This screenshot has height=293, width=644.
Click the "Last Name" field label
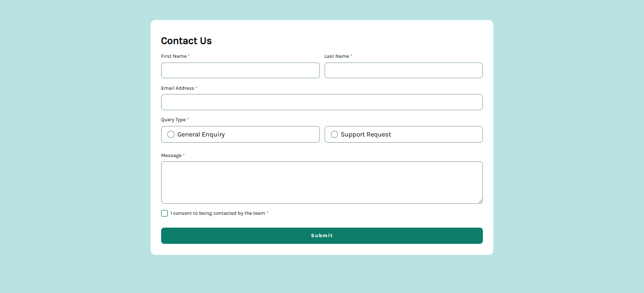[337, 56]
